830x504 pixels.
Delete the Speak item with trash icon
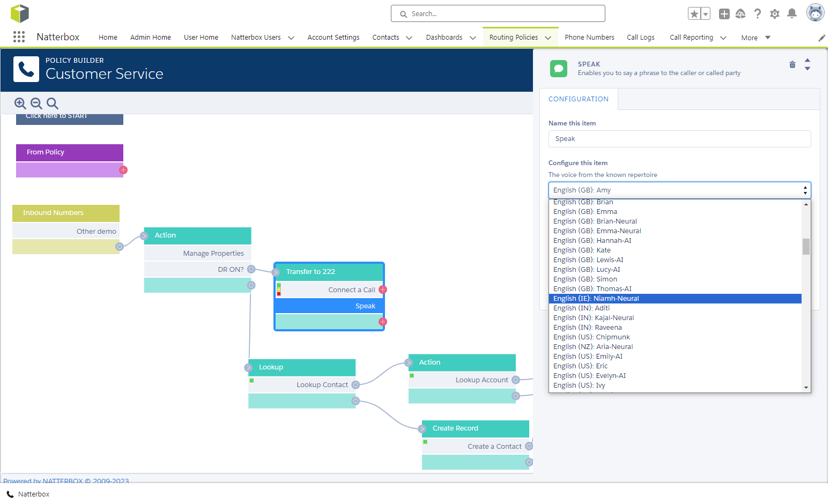click(x=792, y=65)
